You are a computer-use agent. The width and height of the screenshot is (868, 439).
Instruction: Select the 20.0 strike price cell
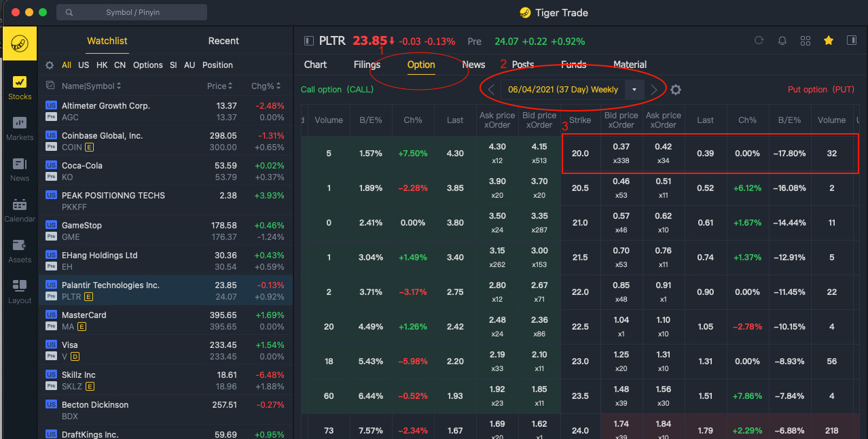pos(580,154)
